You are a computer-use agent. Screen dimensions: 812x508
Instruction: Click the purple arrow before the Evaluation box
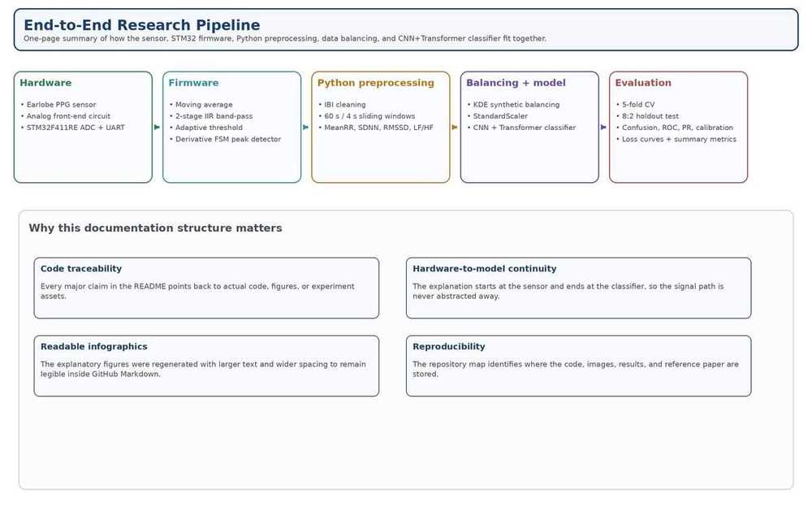603,127
